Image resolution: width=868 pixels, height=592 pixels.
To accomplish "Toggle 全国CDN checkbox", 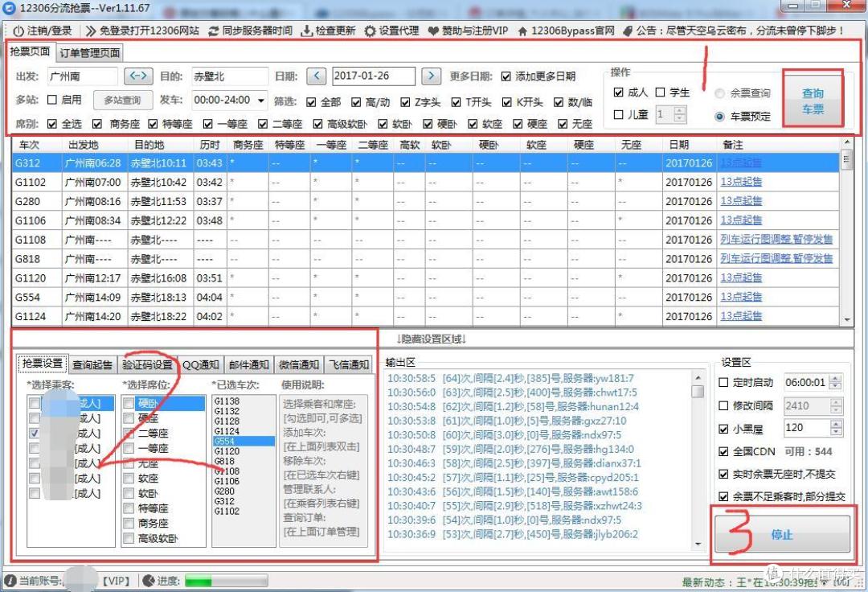I will pos(723,451).
